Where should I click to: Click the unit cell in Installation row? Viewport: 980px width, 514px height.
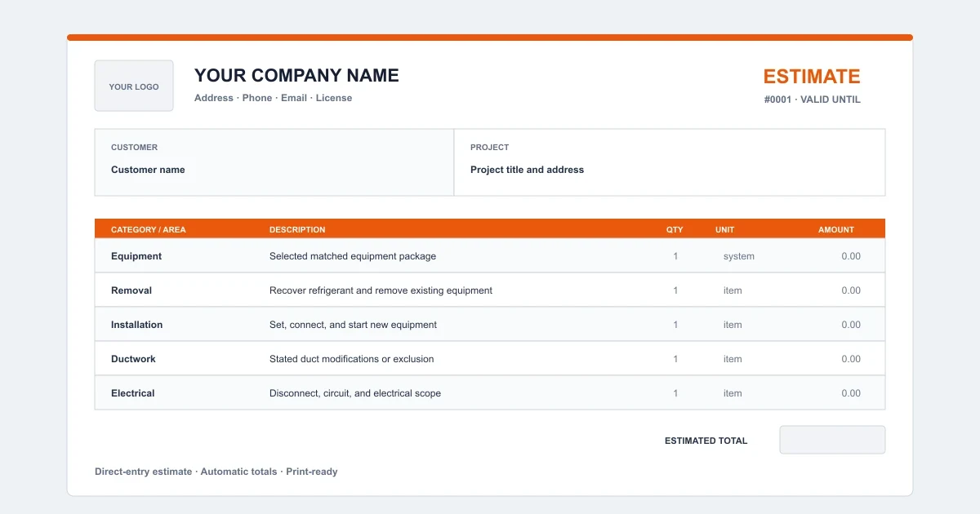coord(733,325)
